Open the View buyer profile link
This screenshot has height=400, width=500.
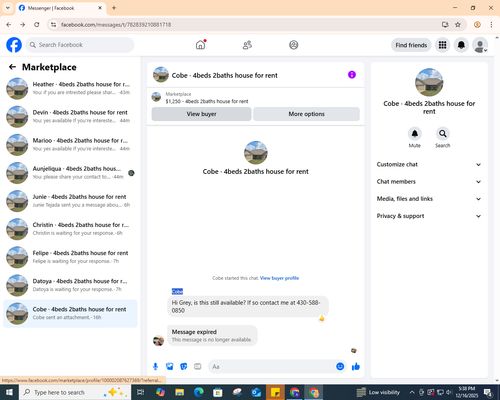(x=279, y=278)
